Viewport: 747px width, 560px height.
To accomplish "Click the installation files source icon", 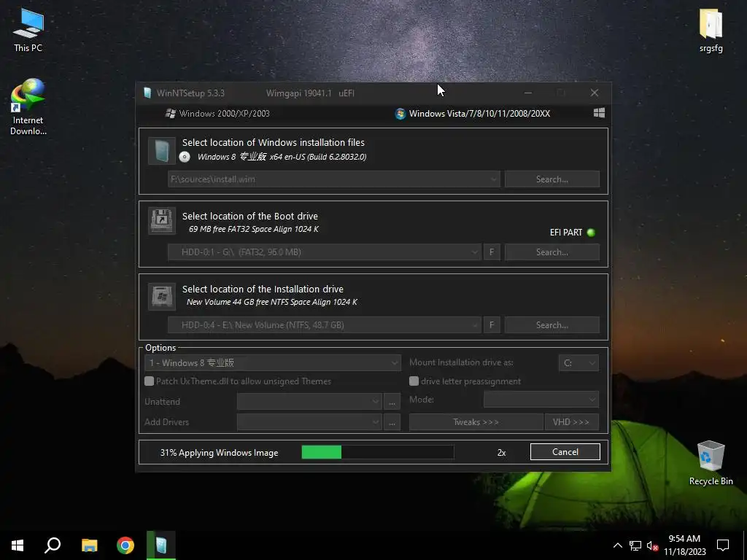I will point(162,150).
